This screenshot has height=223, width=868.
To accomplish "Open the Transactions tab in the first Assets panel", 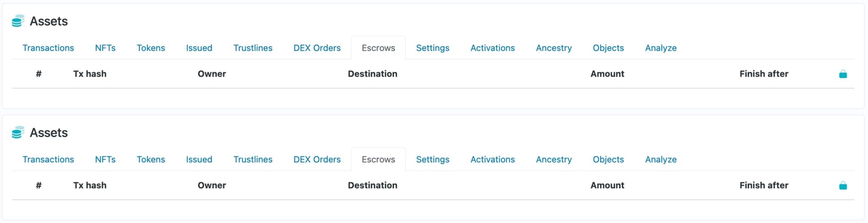I will 48,48.
